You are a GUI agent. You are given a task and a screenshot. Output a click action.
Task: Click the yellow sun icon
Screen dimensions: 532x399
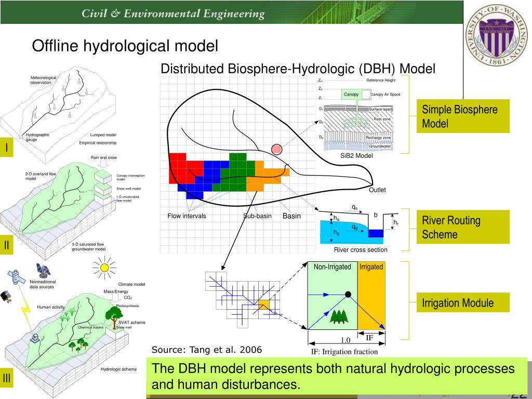point(104,268)
